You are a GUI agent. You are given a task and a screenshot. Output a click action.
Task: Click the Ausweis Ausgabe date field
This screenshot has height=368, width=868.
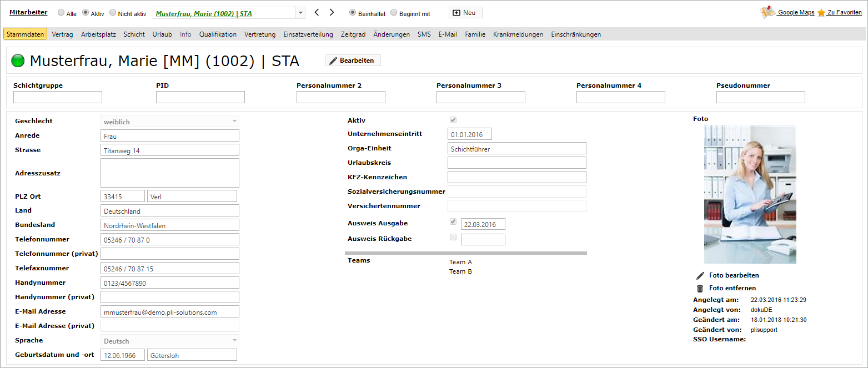[483, 224]
